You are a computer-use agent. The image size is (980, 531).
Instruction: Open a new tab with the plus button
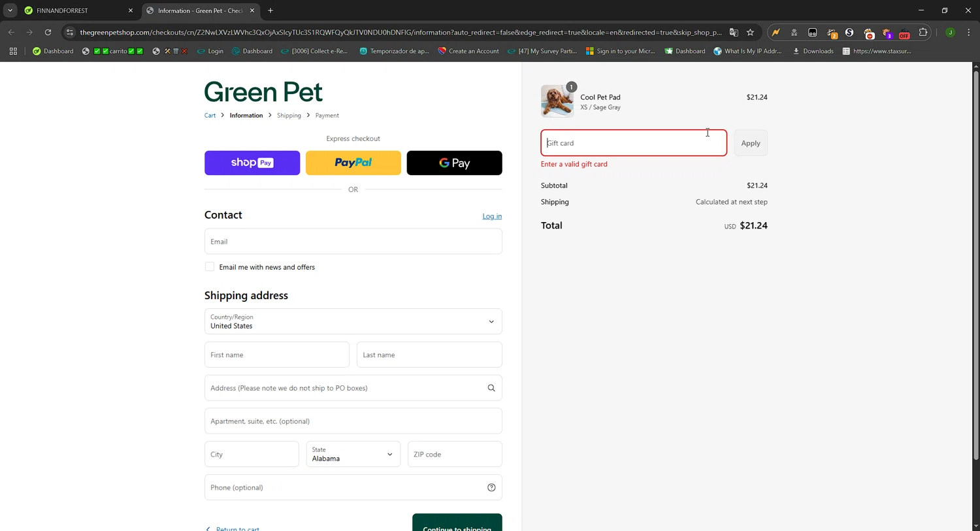pos(270,10)
